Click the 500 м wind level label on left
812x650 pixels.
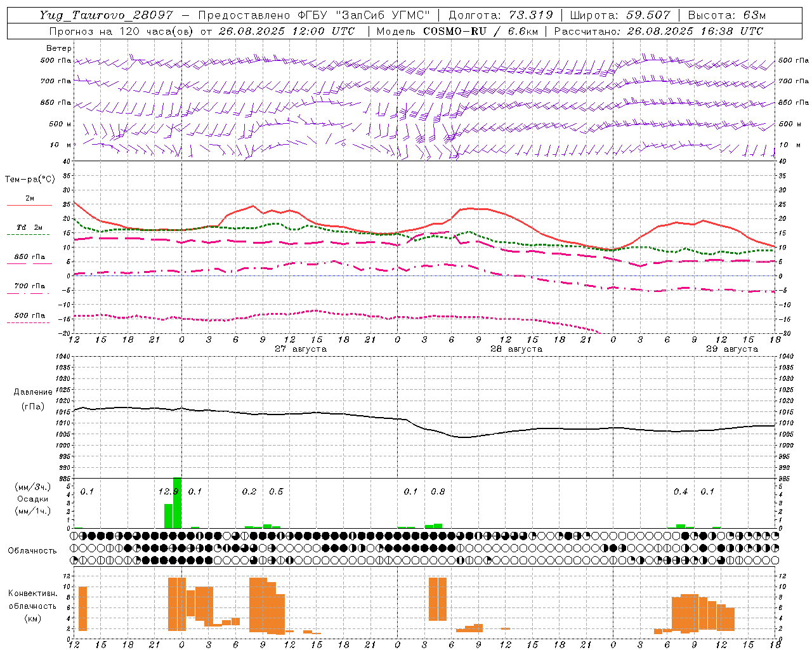tap(60, 124)
